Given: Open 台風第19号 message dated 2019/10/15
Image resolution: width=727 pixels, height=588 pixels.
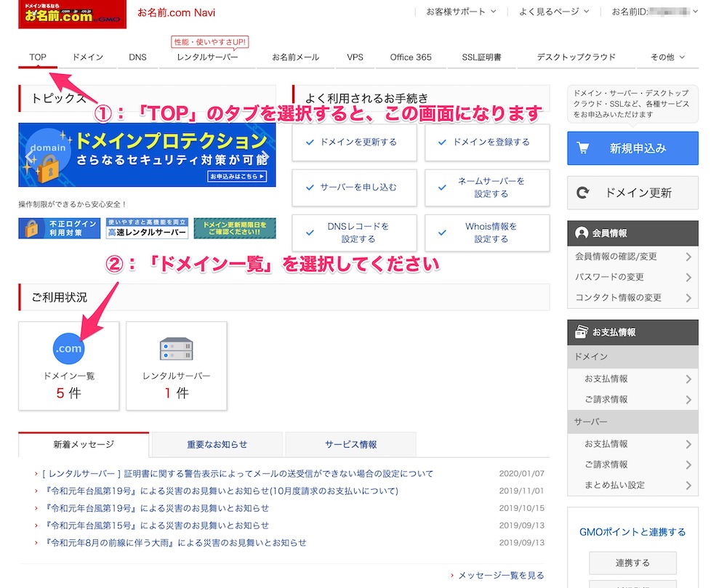Looking at the screenshot, I should tap(156, 508).
